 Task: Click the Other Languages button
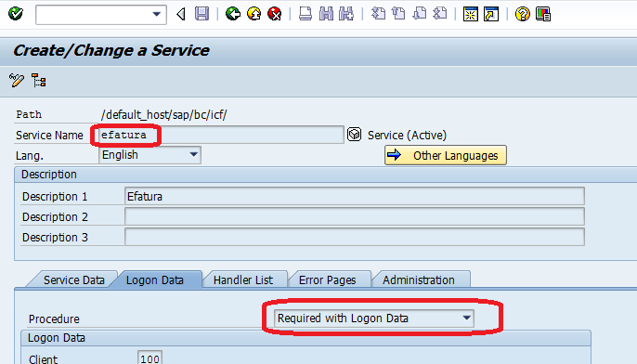coord(446,155)
